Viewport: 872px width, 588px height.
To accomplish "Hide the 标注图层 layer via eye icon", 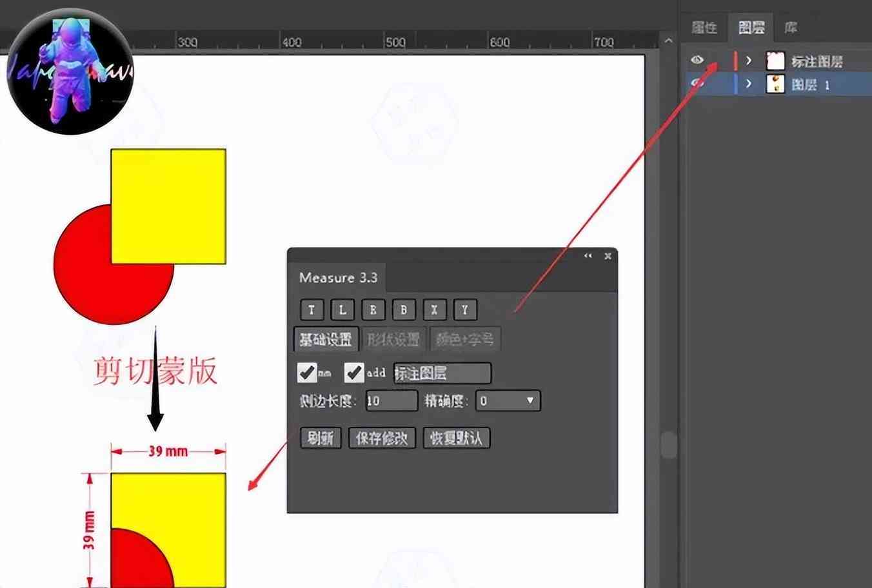I will point(697,60).
